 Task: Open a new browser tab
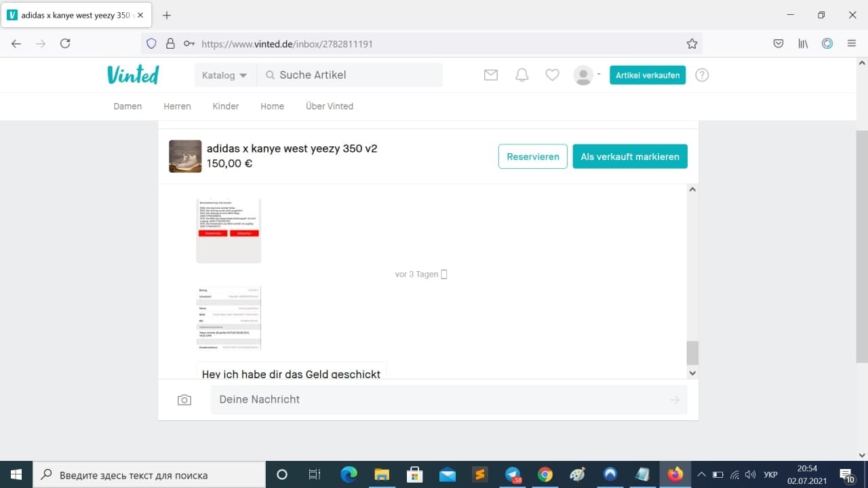[x=167, y=15]
